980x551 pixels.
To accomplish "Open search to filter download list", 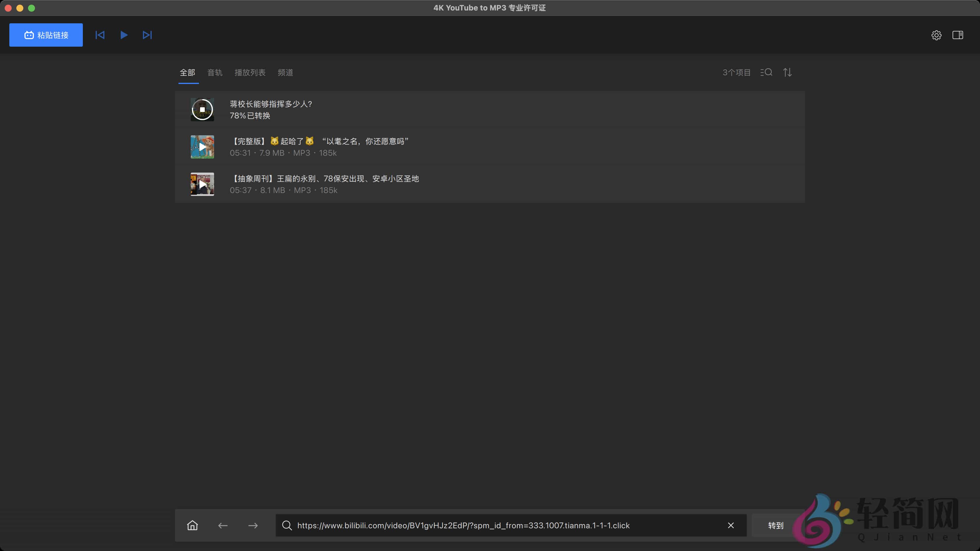I will tap(766, 72).
